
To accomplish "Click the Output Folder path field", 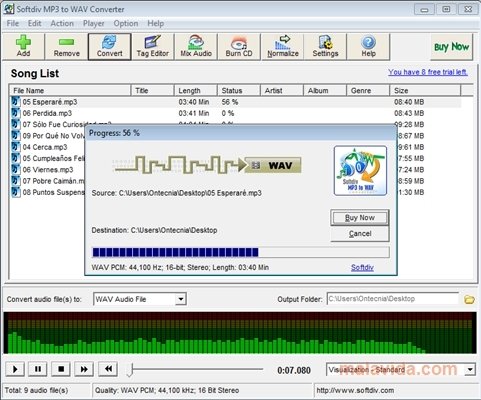I will (393, 299).
